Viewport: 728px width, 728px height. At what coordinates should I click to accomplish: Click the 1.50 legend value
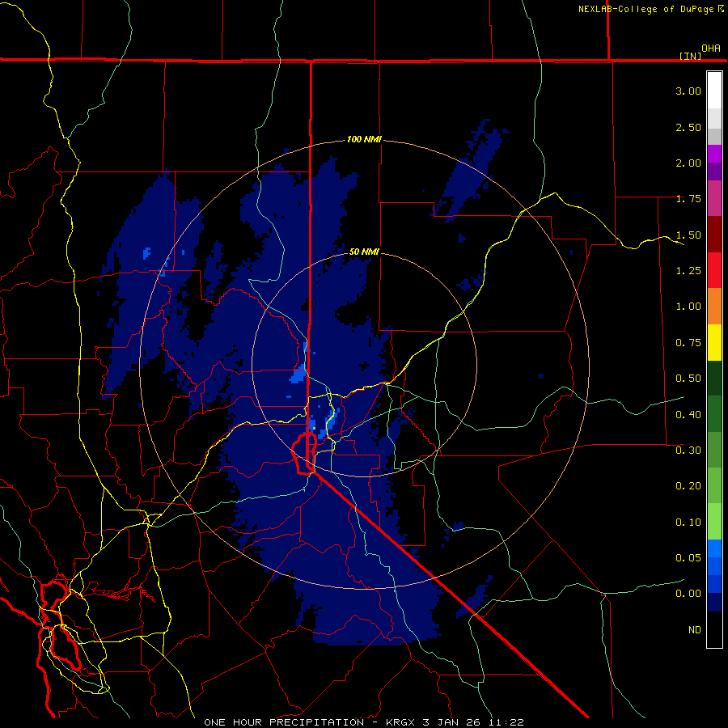click(688, 235)
